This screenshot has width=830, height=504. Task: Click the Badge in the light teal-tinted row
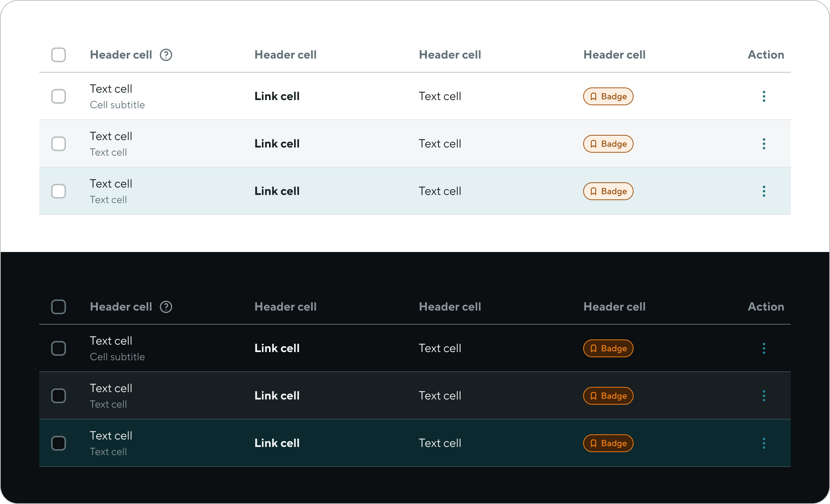(x=608, y=191)
